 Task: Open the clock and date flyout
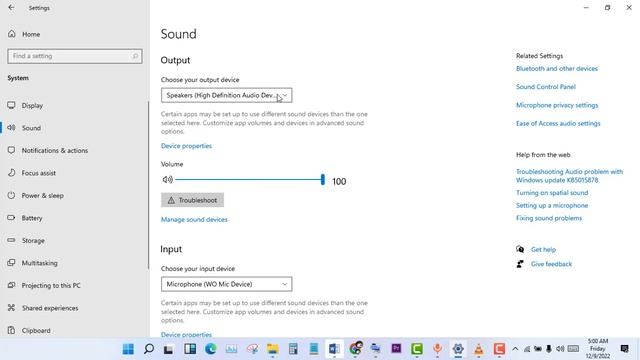(598, 349)
